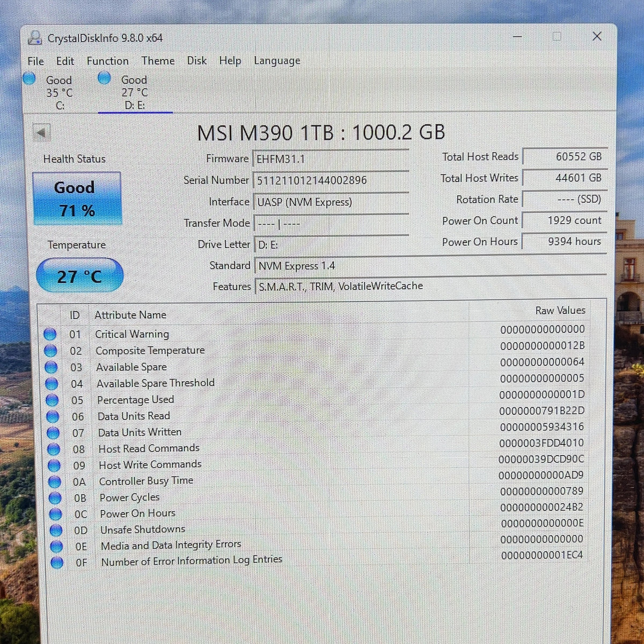Click the Total Host Writes value 44601 GB

pos(565,178)
